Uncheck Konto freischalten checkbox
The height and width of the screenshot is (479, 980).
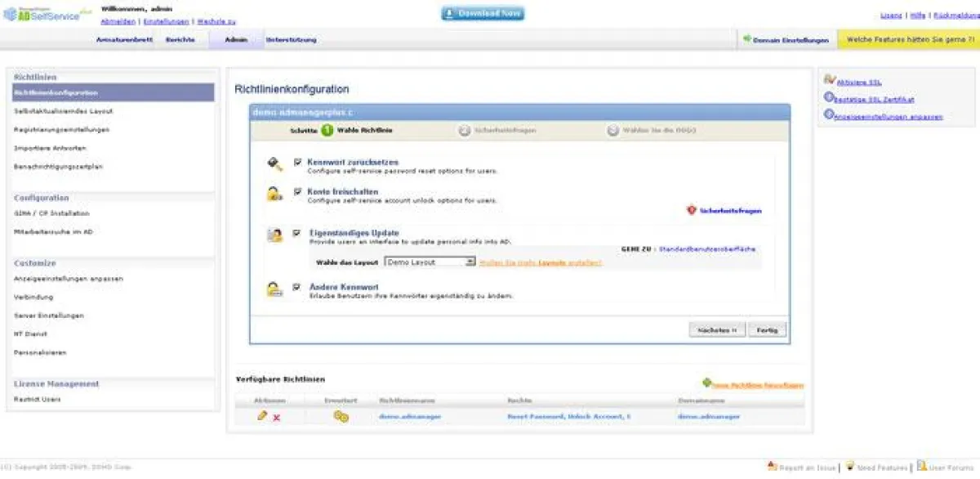pos(298,191)
